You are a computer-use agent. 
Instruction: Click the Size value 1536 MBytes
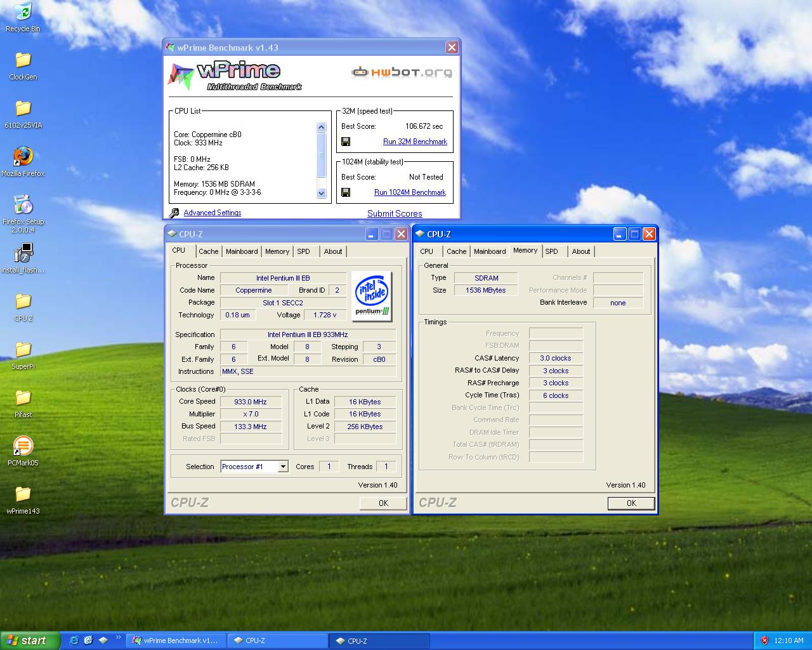click(486, 290)
